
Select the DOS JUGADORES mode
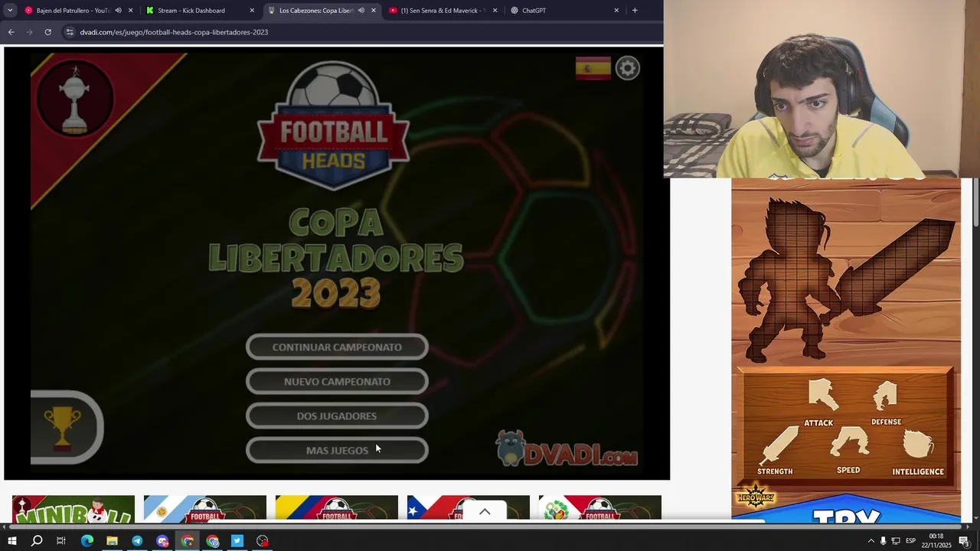(x=337, y=416)
